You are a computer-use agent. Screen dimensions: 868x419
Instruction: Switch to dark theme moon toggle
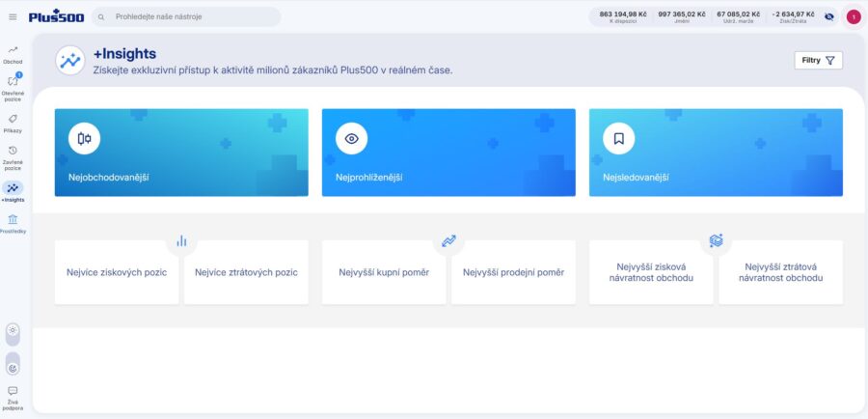click(x=13, y=368)
